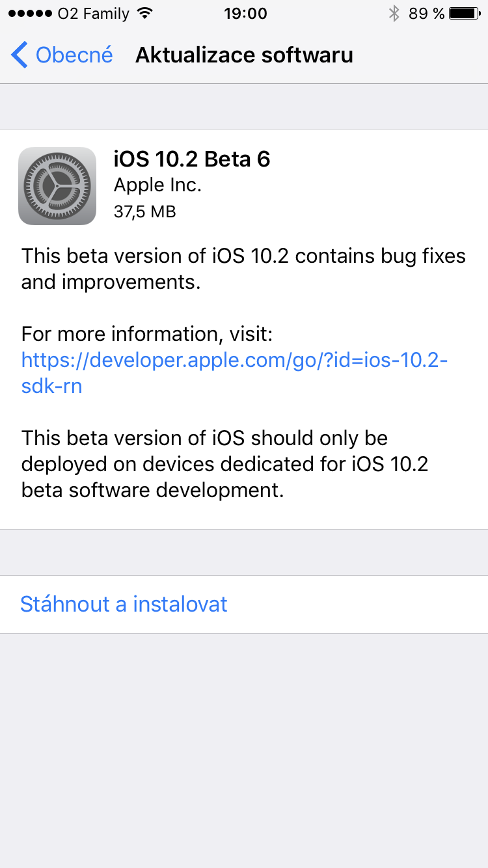Image resolution: width=488 pixels, height=868 pixels.
Task: Tap the cellular signal strength dots
Action: coord(29,14)
